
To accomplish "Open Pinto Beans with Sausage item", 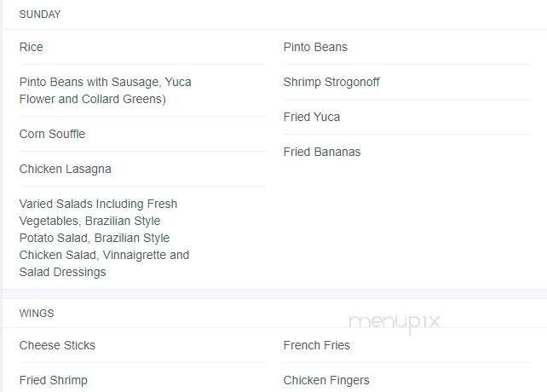I will (x=106, y=90).
